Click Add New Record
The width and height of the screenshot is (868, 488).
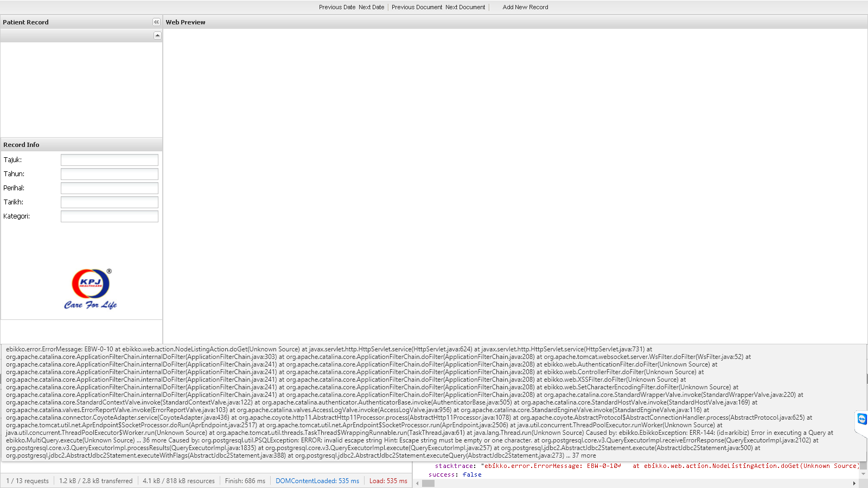pyautogui.click(x=525, y=8)
